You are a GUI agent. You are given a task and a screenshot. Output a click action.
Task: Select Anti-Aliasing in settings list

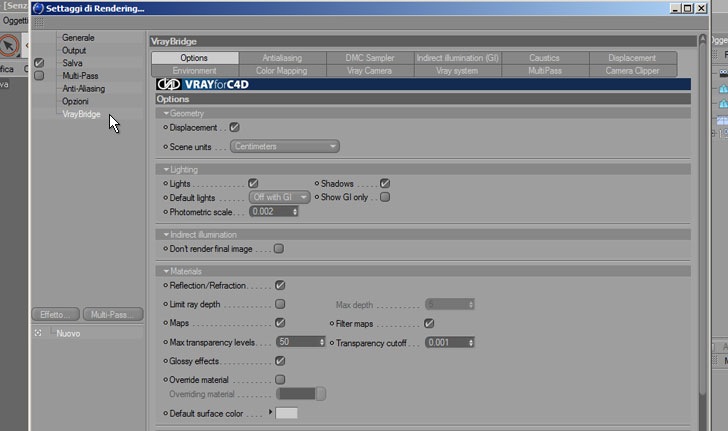[84, 88]
